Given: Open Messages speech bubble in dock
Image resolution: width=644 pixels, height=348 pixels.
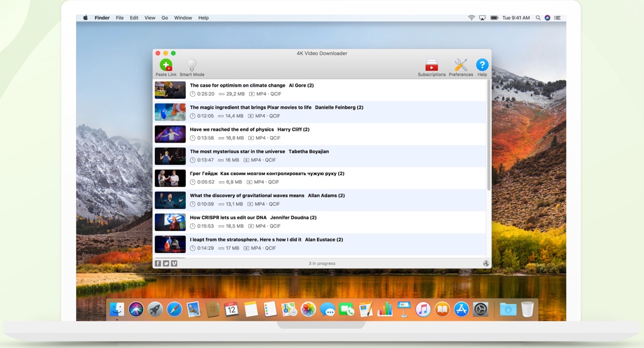Looking at the screenshot, I should pyautogui.click(x=327, y=309).
